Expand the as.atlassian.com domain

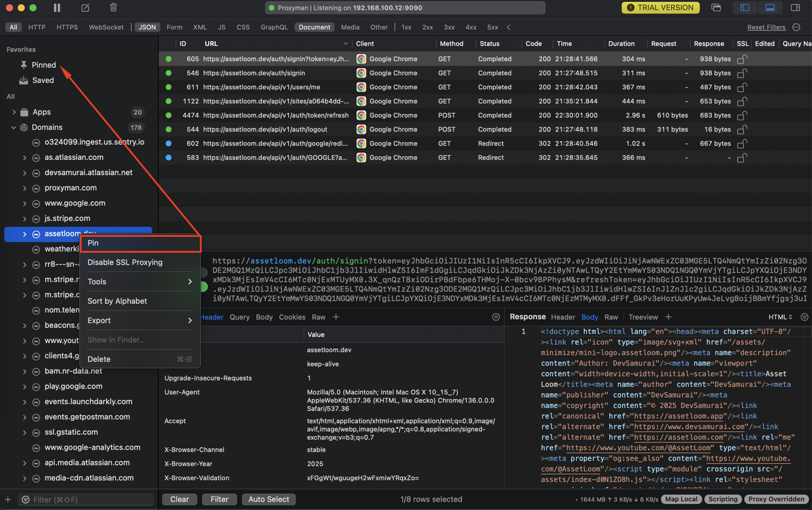coord(25,157)
